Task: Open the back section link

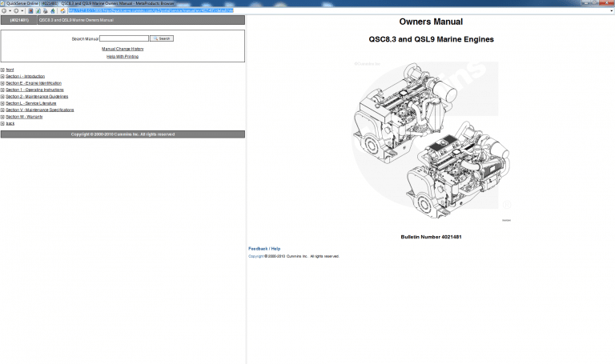Action: [x=10, y=123]
